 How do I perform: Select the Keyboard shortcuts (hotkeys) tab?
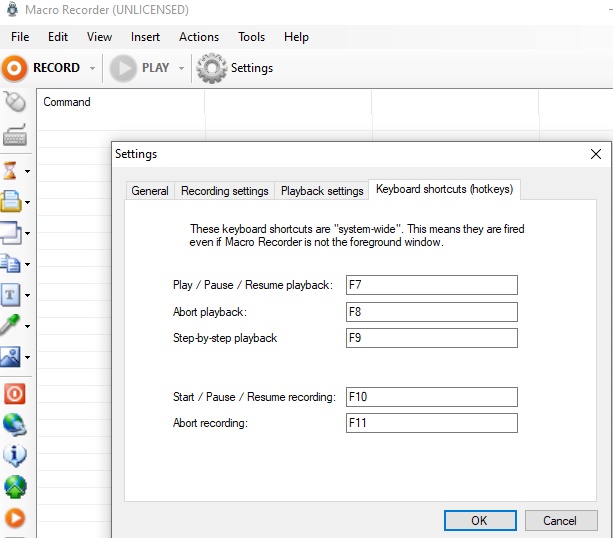pyautogui.click(x=445, y=189)
